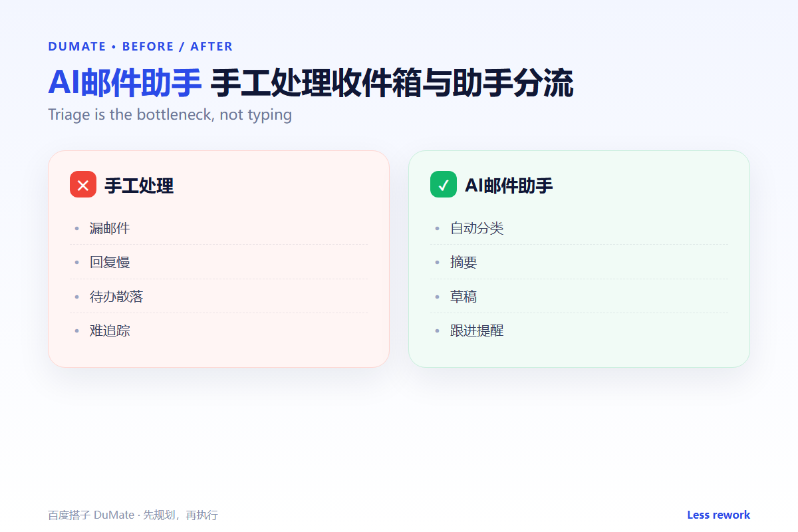The height and width of the screenshot is (532, 798).
Task: Click the green checkmark icon beside AI邮件助手
Action: point(444,184)
